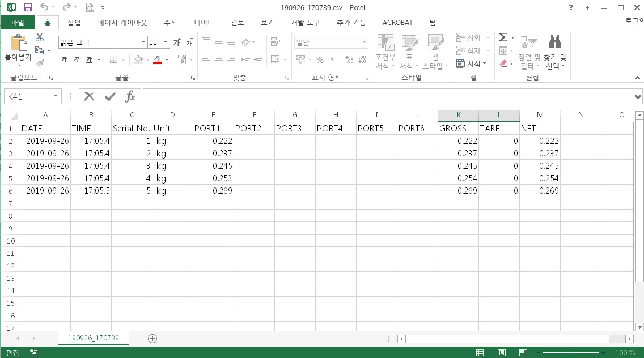Click the Format Painter brush icon
Image resolution: width=644 pixels, height=358 pixels.
coord(40,63)
